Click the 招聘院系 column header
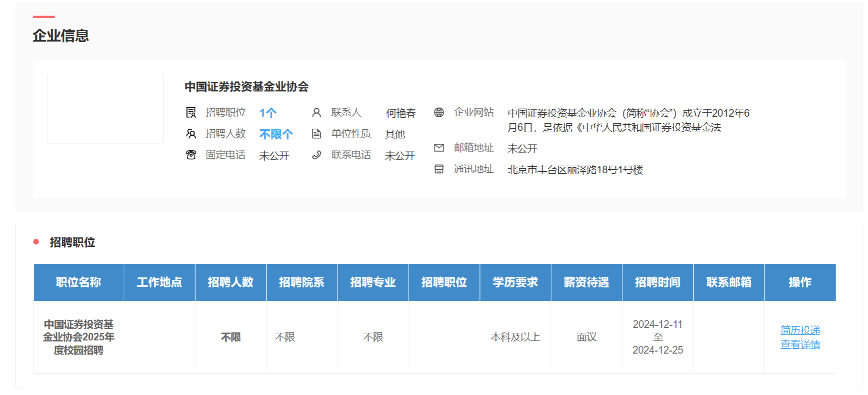This screenshot has height=395, width=868. (x=302, y=282)
